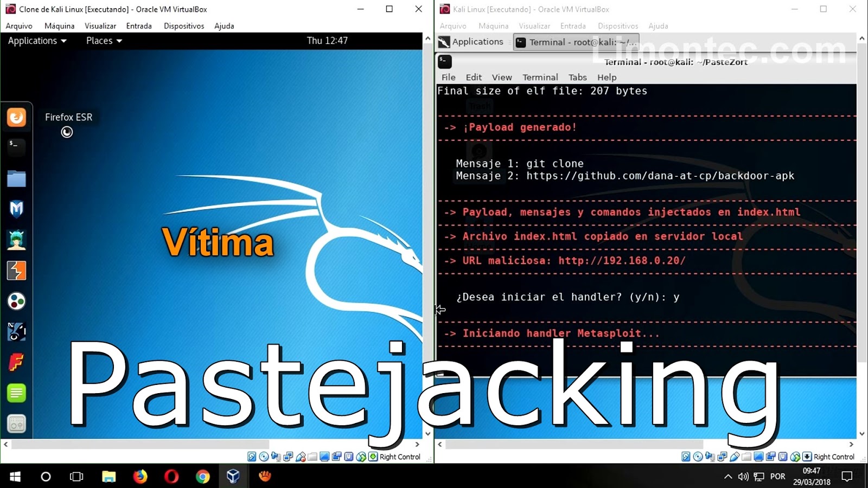Screen dimensions: 868x488
Task: Launch Google Chrome from the Windows taskbar
Action: coord(202,477)
